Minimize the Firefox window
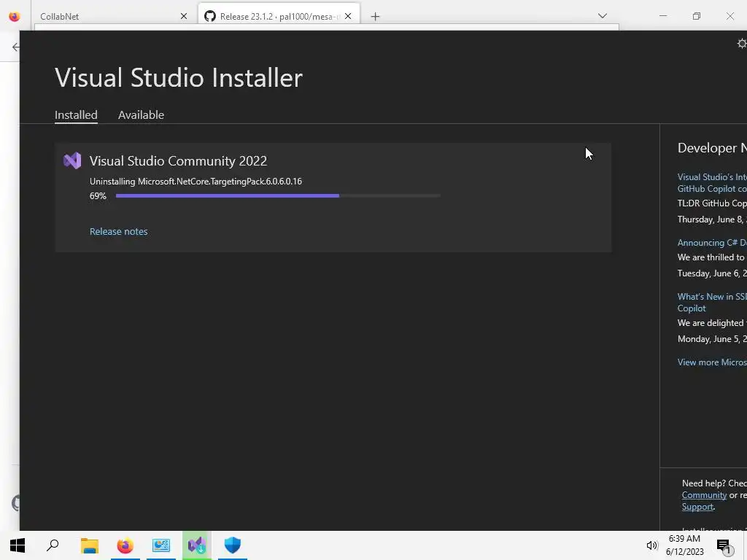 click(x=662, y=16)
